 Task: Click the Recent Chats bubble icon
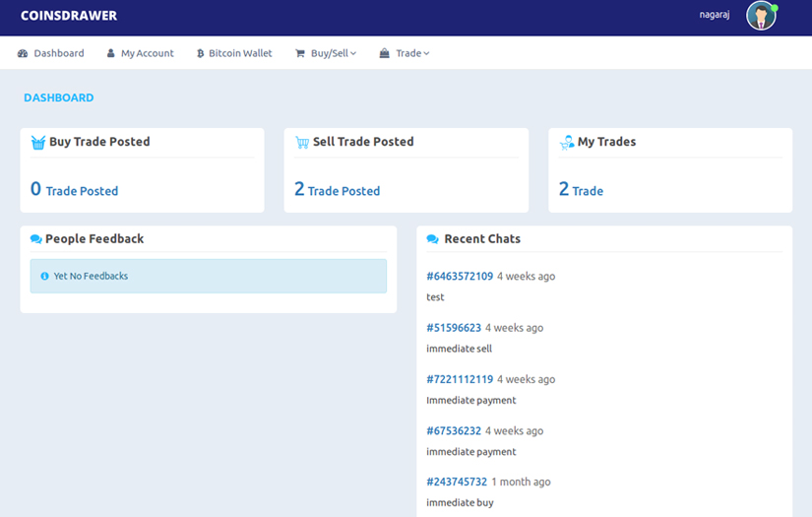click(x=432, y=239)
